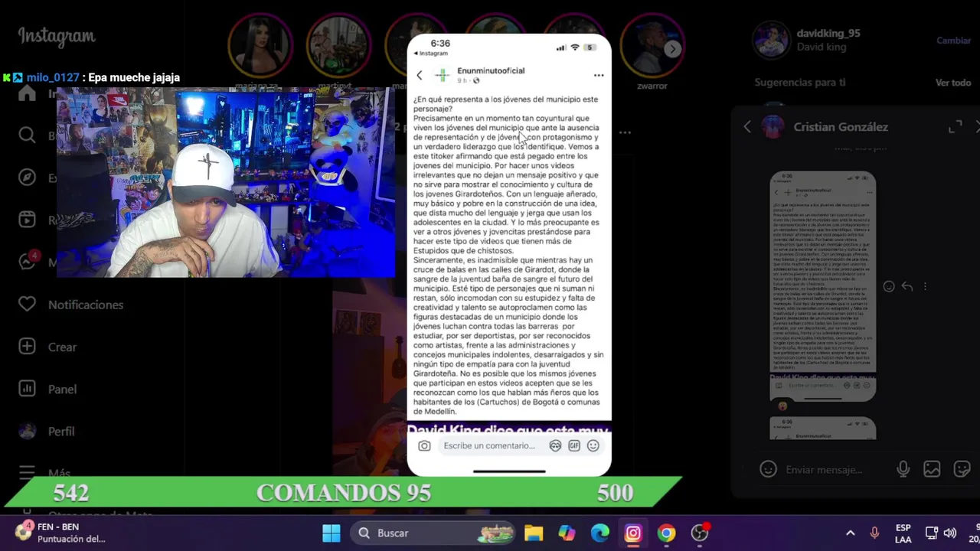Record a voice message with microphone
This screenshot has height=551, width=980.
(x=903, y=469)
